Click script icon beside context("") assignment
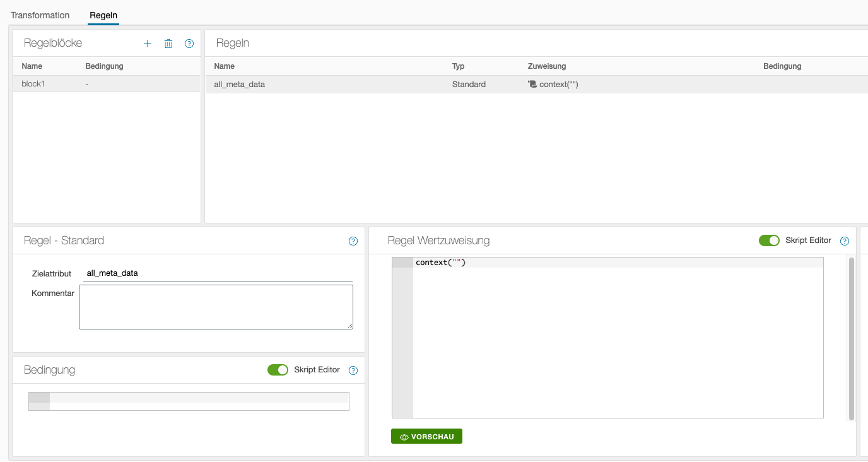This screenshot has width=868, height=462. pos(532,84)
